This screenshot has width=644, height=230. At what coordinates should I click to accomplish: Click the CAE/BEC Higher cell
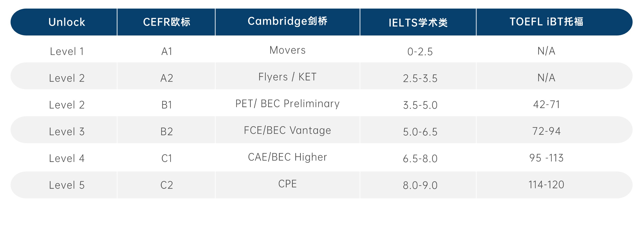click(288, 157)
